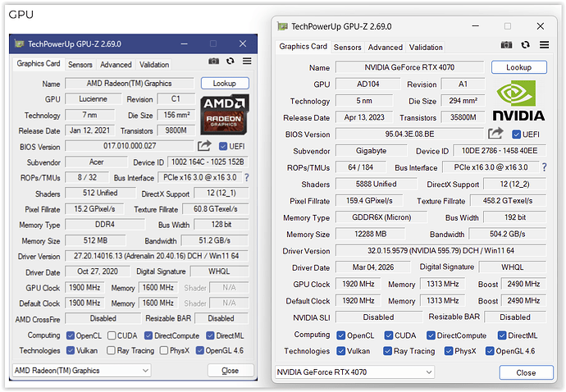Toggle OpenCL checkbox in AMD Radeon window
Screen dimensions: 566x392
point(71,335)
